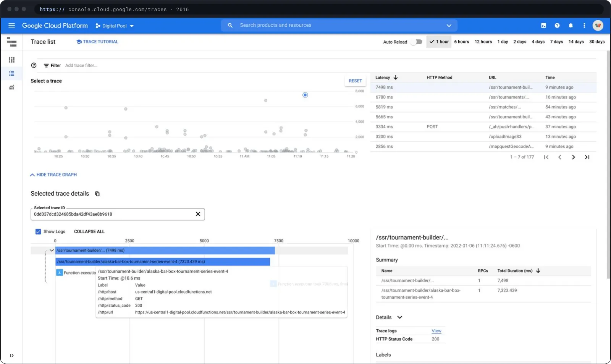Select the 7 days time range
Viewport: 611px width, 364px height.
pos(556,42)
